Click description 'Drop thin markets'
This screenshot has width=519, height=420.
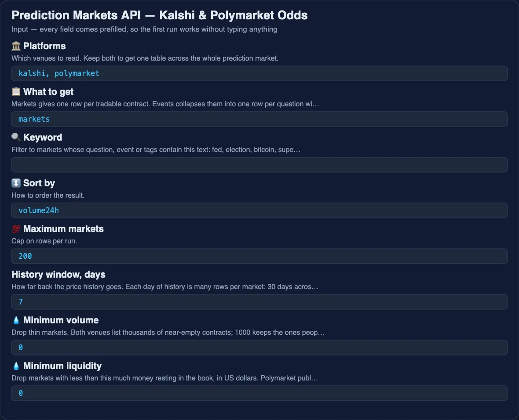(x=168, y=333)
